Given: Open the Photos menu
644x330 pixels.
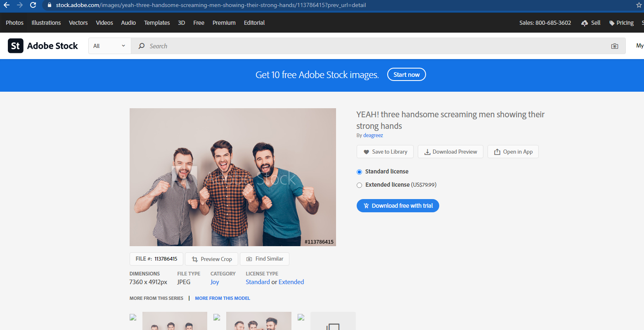Looking at the screenshot, I should point(14,23).
